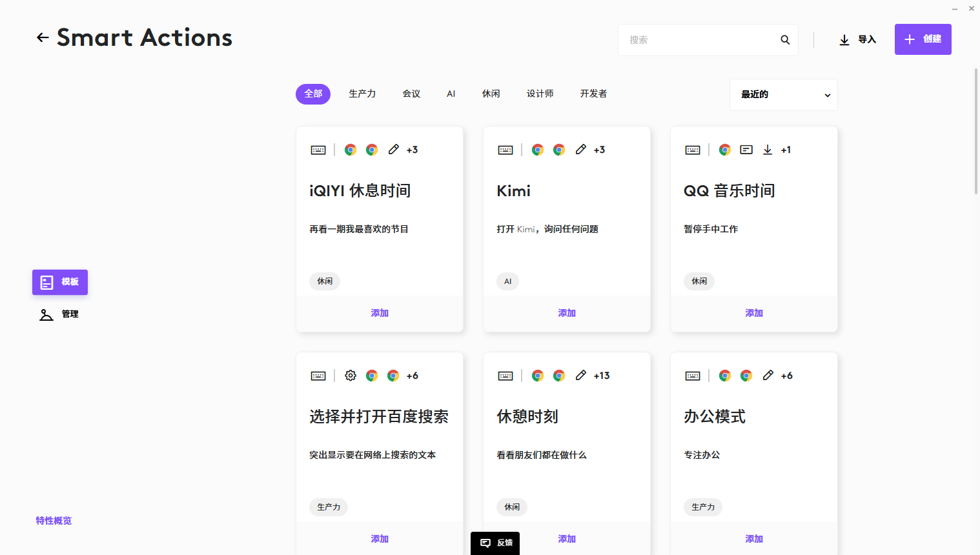This screenshot has width=980, height=555.
Task: Add the QQ 音乐时间 template
Action: [754, 314]
